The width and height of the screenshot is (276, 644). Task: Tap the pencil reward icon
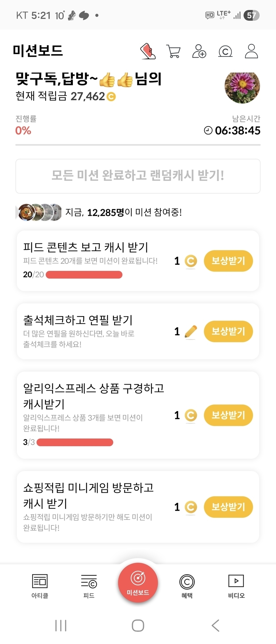pos(191,331)
